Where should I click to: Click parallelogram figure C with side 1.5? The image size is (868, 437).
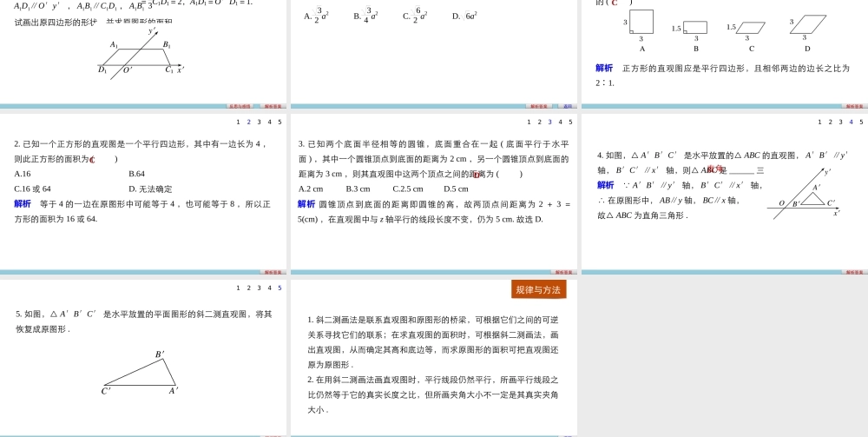pos(751,28)
